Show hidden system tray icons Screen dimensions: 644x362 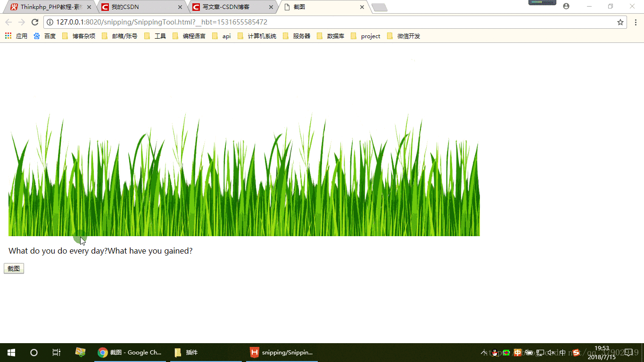coord(484,353)
